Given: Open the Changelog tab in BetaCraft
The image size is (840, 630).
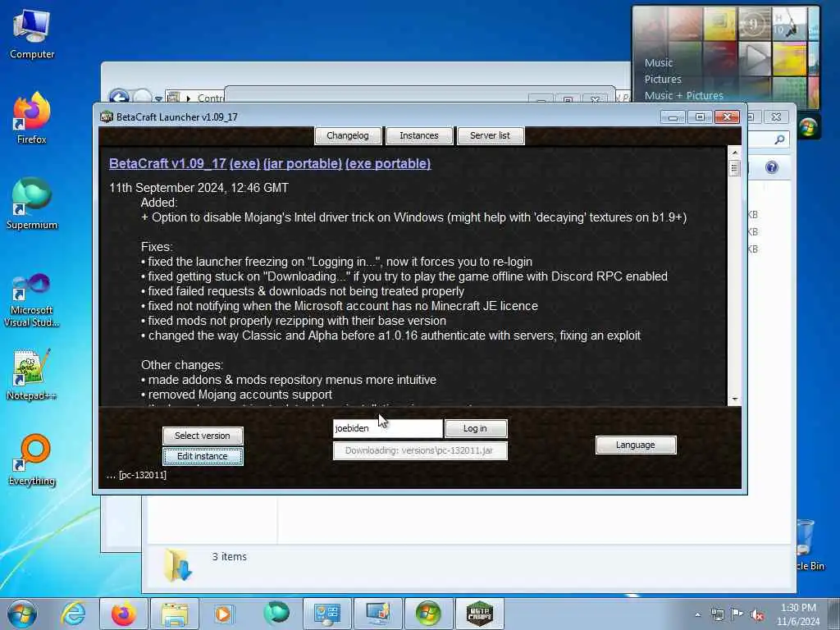Looking at the screenshot, I should coord(348,135).
